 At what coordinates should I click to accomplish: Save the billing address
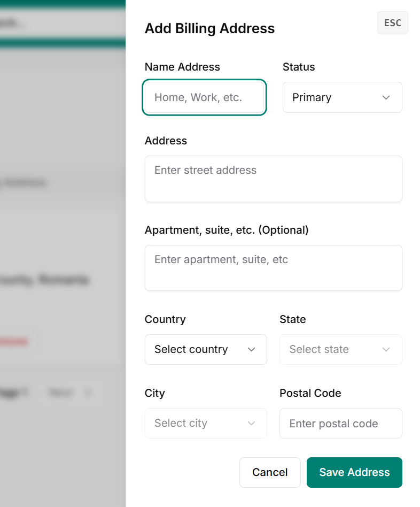354,472
